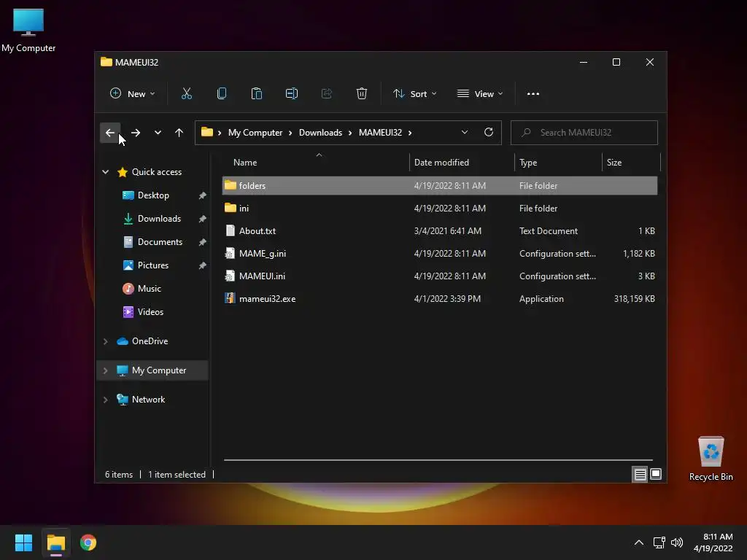Launch Chrome from the taskbar
The image size is (747, 560).
(x=88, y=542)
